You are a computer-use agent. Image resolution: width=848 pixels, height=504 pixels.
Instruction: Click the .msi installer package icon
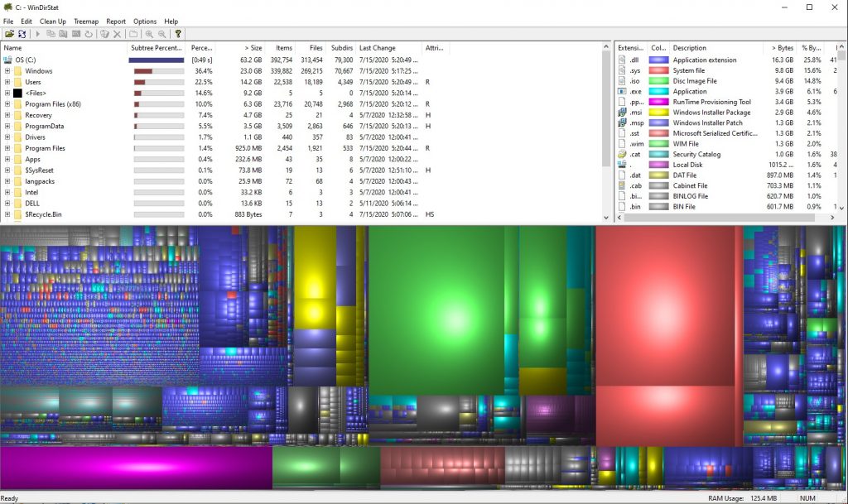coord(622,113)
